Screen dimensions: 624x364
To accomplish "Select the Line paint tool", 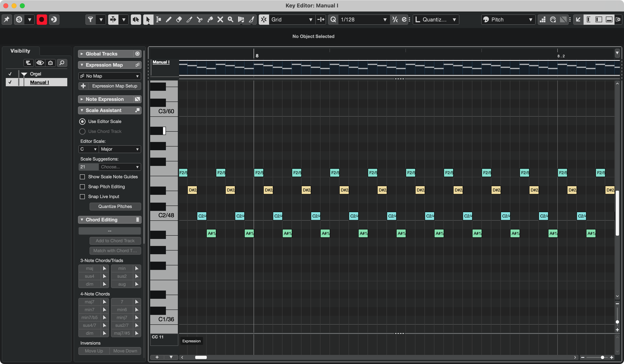I will pos(251,20).
